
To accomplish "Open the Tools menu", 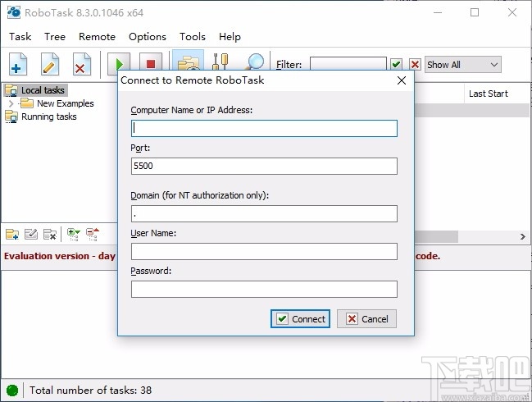I will tap(193, 36).
